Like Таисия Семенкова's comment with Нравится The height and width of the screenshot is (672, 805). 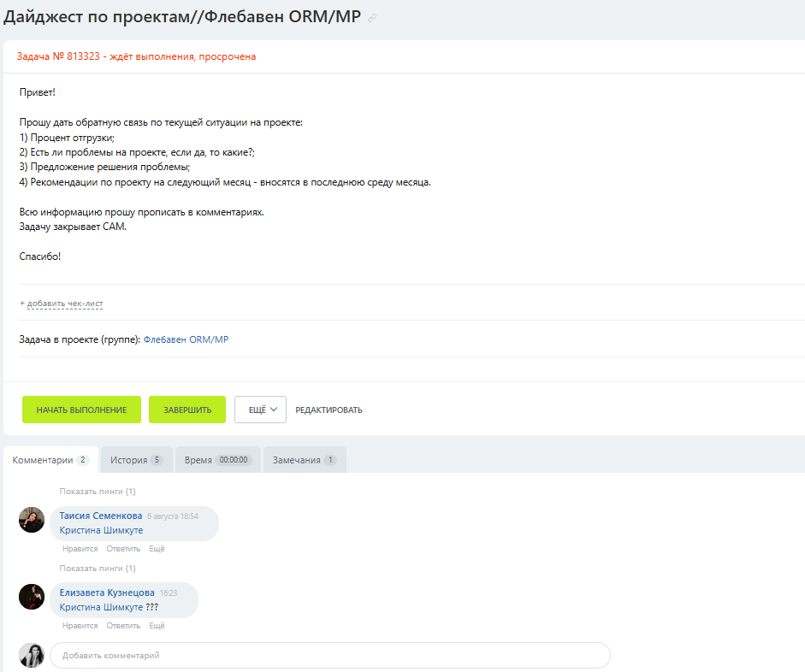[x=80, y=549]
